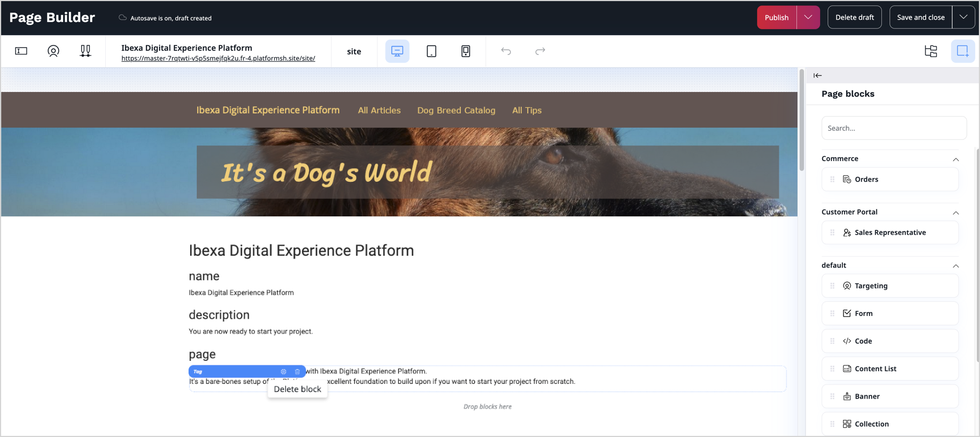980x437 pixels.
Task: Click the Content List block icon
Action: (x=847, y=369)
